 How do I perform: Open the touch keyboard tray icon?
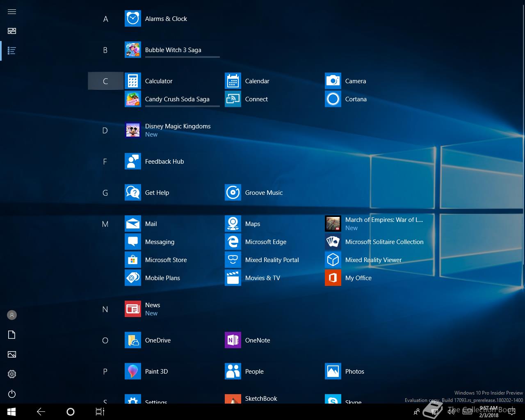(467, 412)
